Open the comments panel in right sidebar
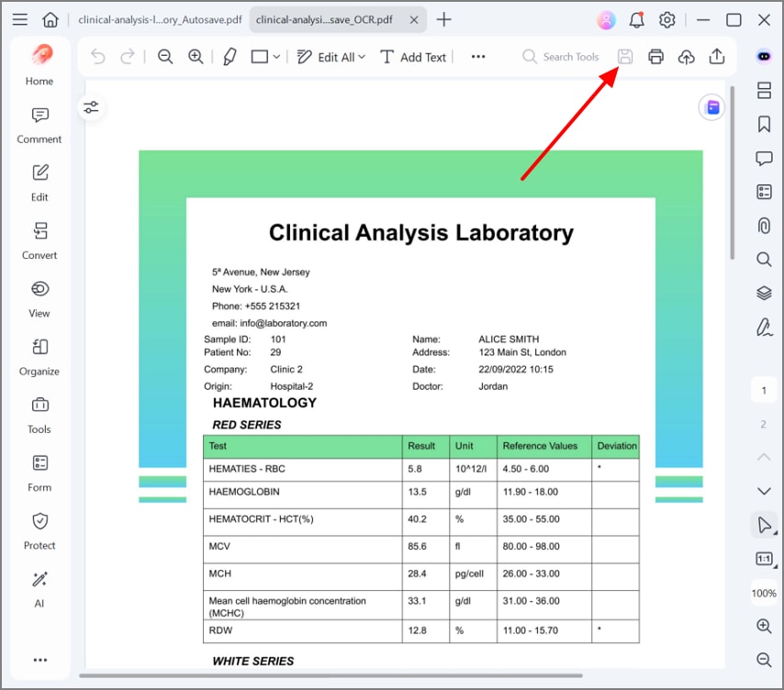 [764, 159]
